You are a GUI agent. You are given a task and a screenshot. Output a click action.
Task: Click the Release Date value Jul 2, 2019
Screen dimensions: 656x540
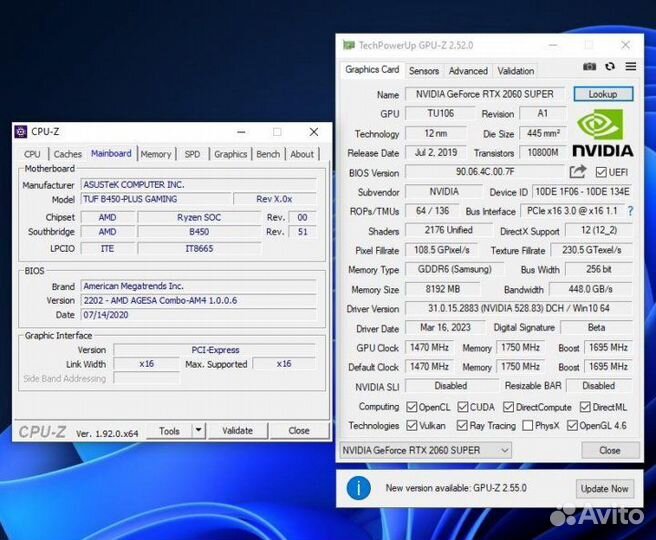tap(436, 153)
